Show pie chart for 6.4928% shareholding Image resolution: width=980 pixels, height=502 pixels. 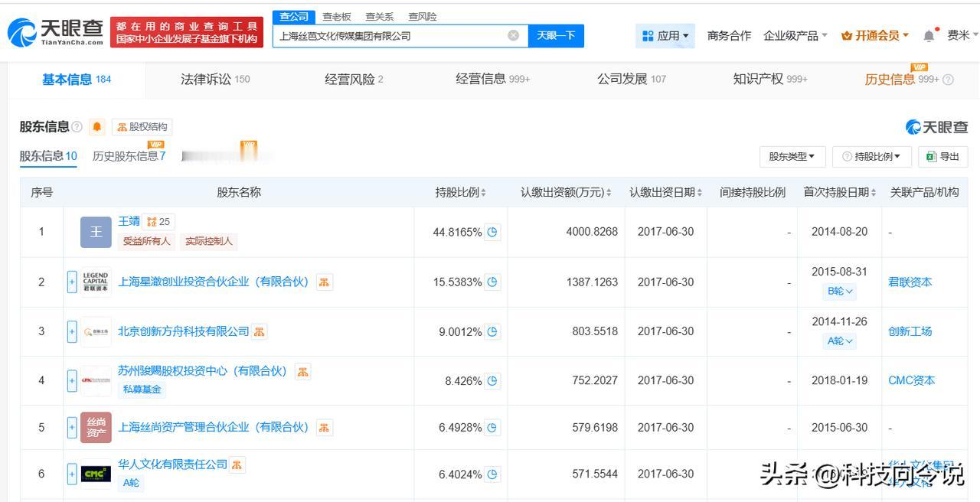[492, 427]
